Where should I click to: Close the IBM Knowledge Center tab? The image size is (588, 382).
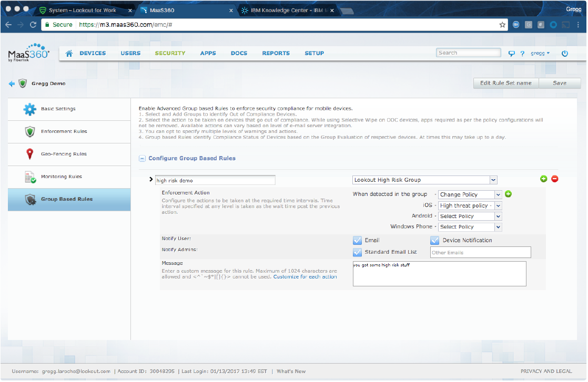[x=332, y=11]
